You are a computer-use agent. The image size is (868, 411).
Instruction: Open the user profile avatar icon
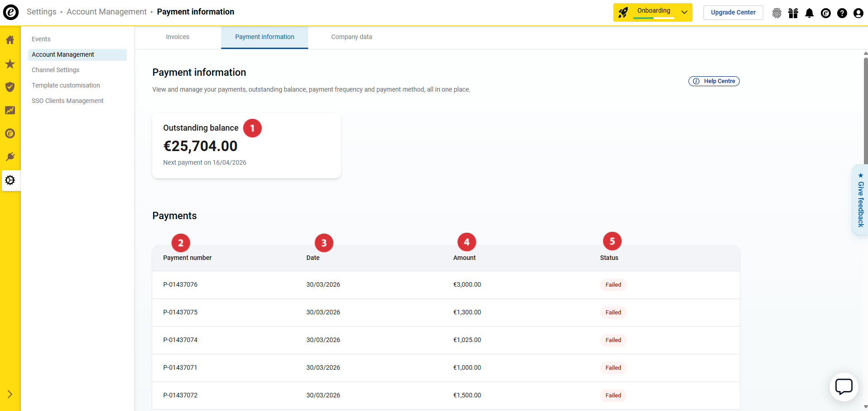point(858,13)
